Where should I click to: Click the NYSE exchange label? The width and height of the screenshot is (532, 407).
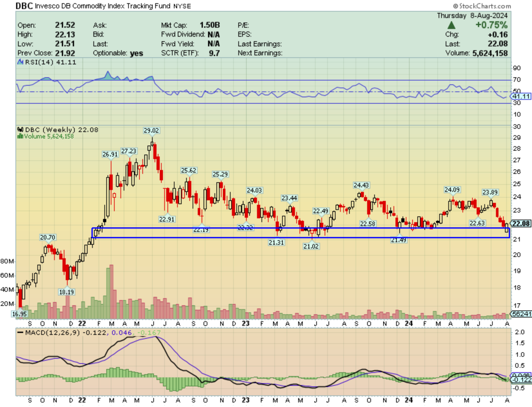click(x=182, y=6)
